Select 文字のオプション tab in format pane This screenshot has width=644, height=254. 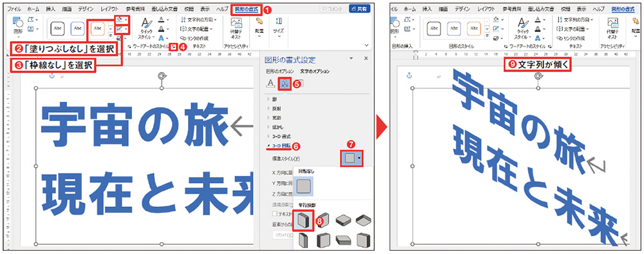[316, 72]
